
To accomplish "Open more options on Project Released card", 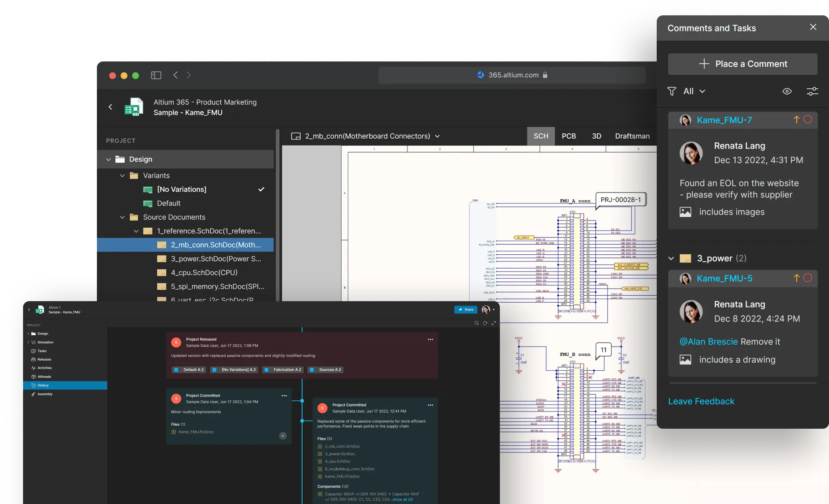I will point(430,340).
